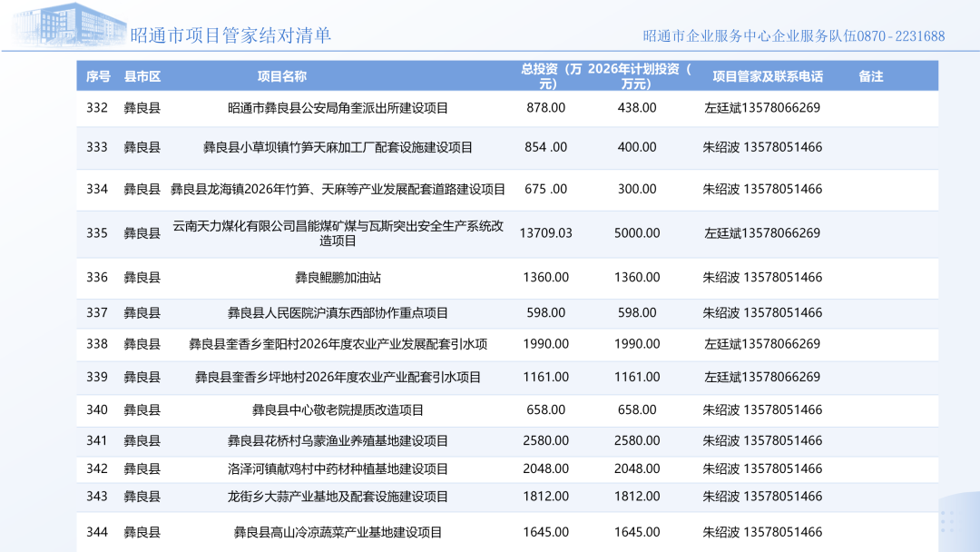
Task: Select row number 337
Action: [97, 312]
